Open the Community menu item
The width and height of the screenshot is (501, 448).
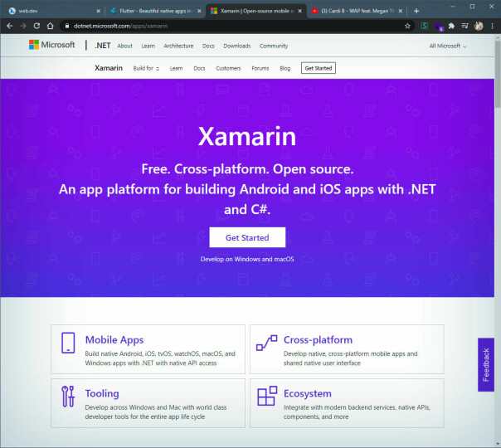pos(274,46)
